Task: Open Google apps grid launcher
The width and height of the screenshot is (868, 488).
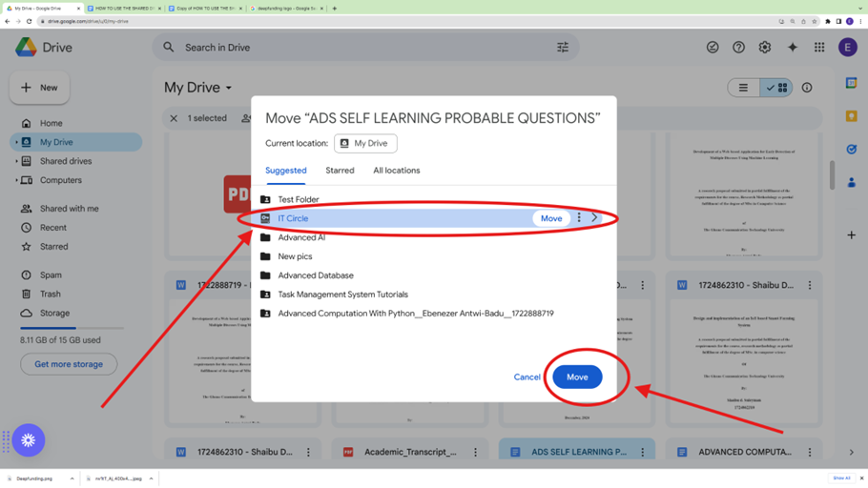Action: point(818,48)
